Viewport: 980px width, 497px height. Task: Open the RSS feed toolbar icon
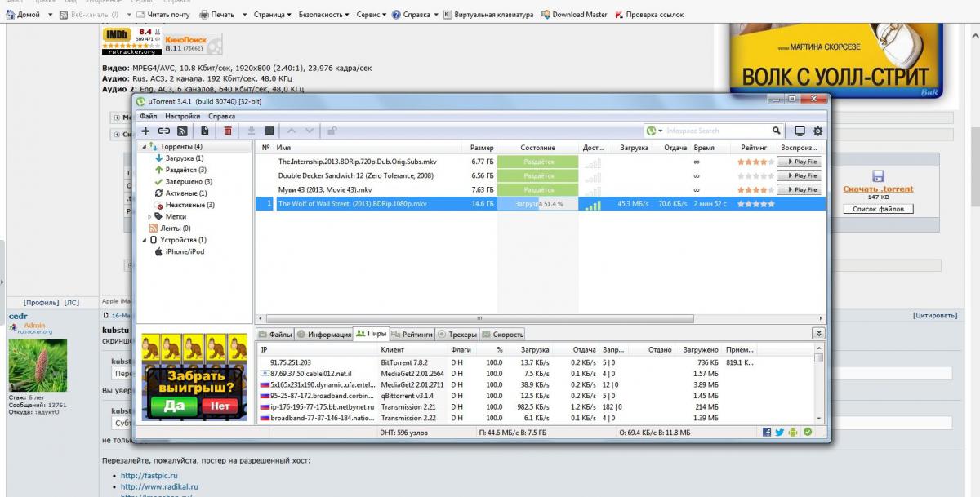pyautogui.click(x=182, y=131)
